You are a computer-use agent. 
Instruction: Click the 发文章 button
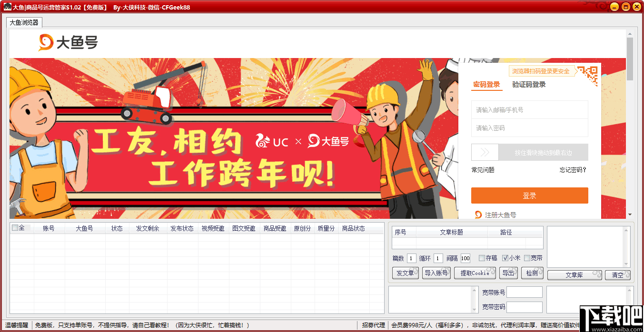(405, 273)
